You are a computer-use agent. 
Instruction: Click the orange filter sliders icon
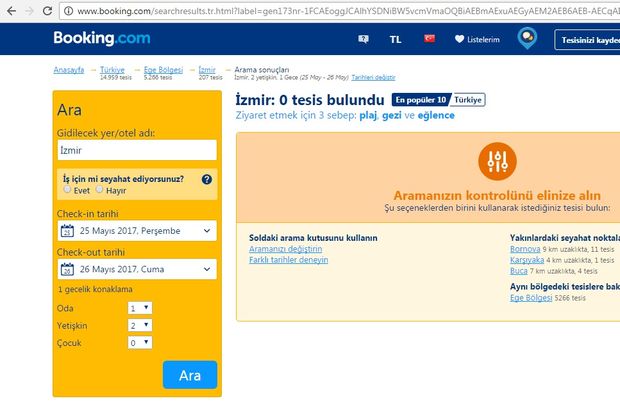coord(497,161)
